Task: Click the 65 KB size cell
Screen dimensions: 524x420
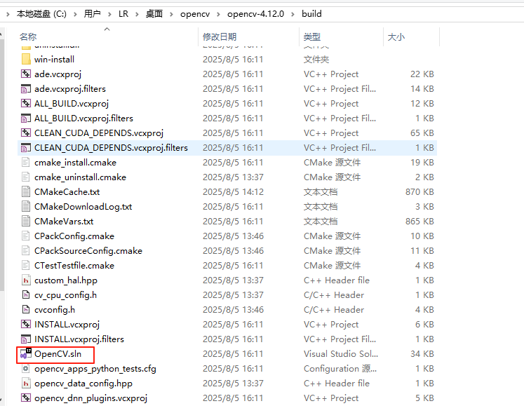Action: tap(422, 133)
